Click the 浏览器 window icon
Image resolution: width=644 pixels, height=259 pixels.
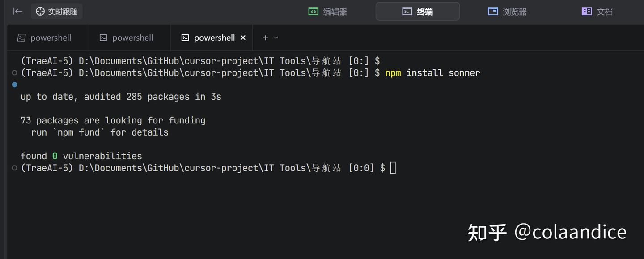coord(493,12)
